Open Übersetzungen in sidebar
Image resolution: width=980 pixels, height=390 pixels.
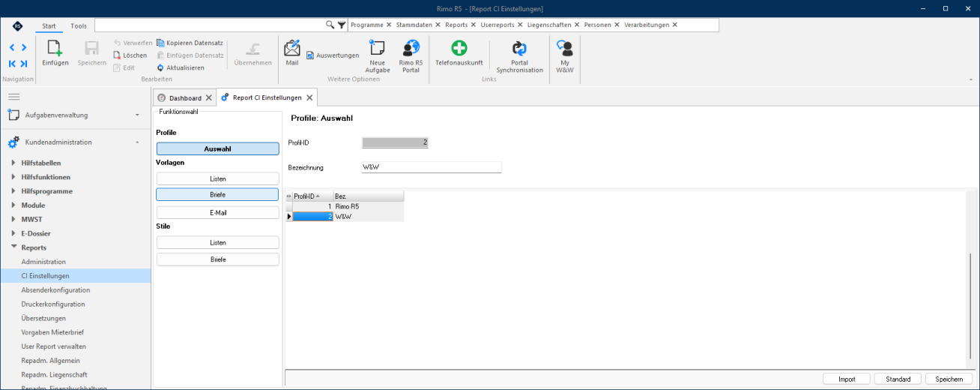tap(43, 318)
